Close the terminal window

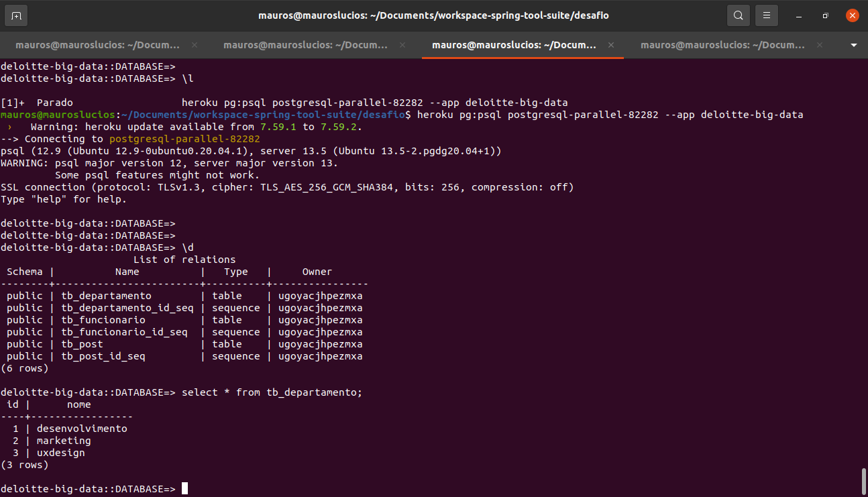(853, 15)
